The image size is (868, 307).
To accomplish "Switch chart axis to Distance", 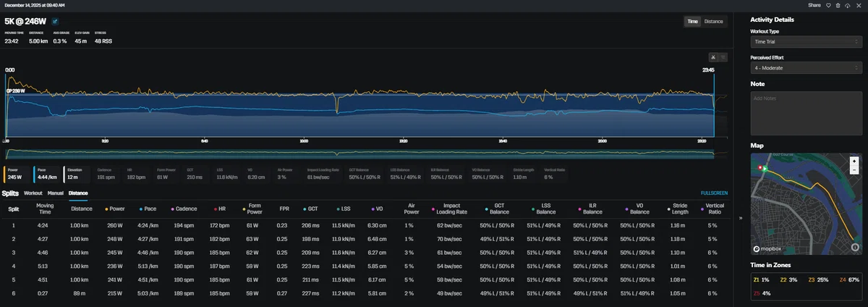I will 713,22.
